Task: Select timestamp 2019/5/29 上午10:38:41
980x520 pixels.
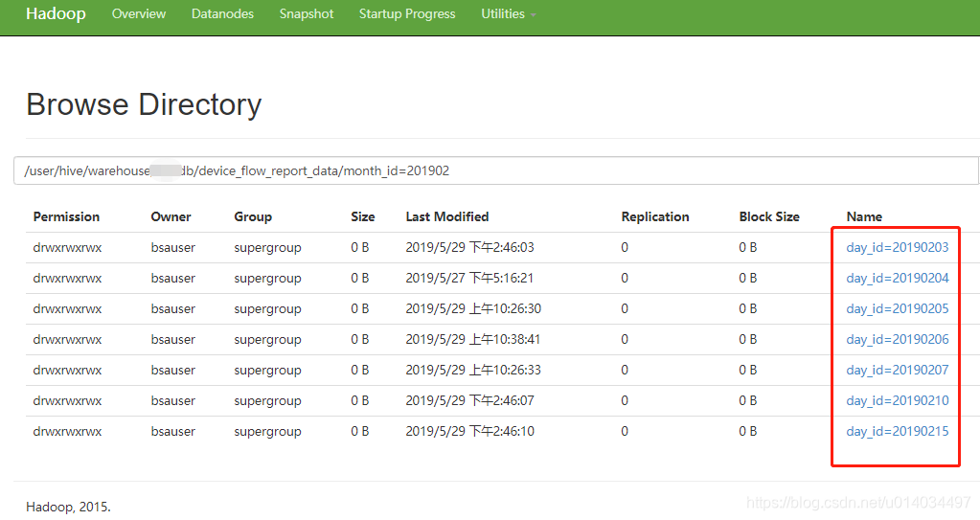Action: 473,339
